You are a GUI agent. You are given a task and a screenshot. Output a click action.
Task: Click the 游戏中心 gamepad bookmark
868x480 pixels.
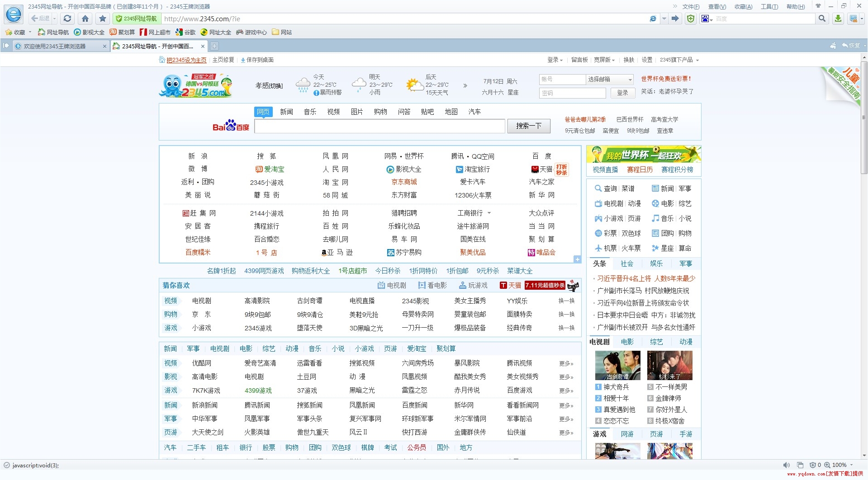[x=251, y=32]
